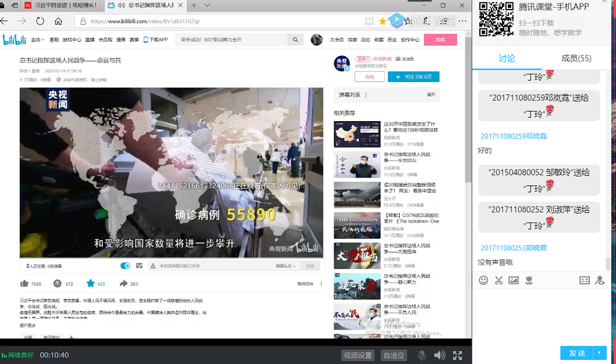Image resolution: width=616 pixels, height=364 pixels.
Task: Expand video description with 展开更多
Action: coord(27,325)
